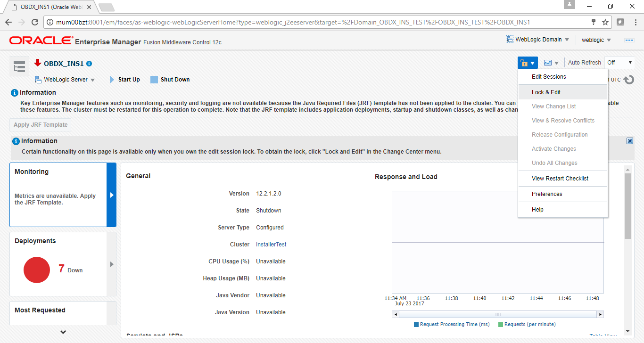Bookmark this page with star icon
644x343 pixels.
tap(605, 22)
